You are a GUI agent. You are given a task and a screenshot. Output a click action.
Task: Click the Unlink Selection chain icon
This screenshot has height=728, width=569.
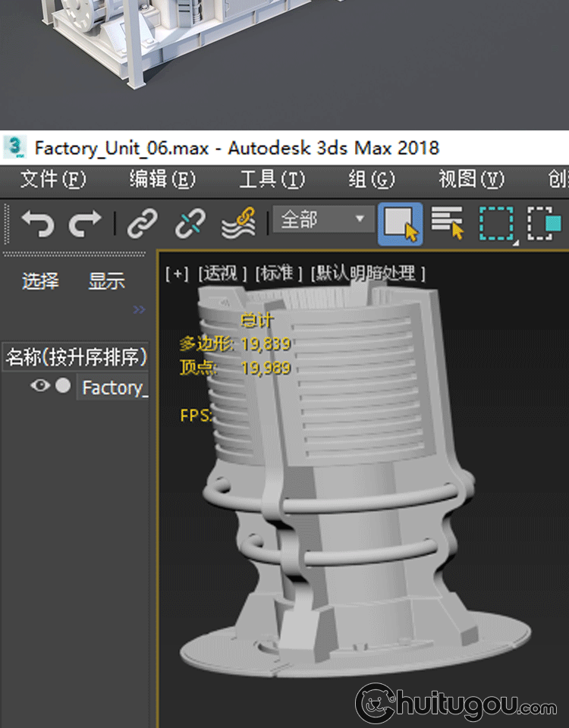click(x=190, y=224)
